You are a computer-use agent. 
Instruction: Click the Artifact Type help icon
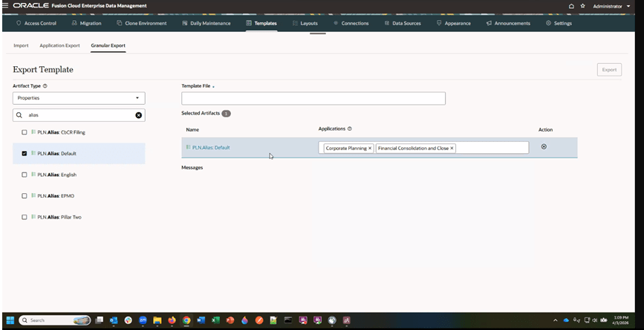(45, 86)
